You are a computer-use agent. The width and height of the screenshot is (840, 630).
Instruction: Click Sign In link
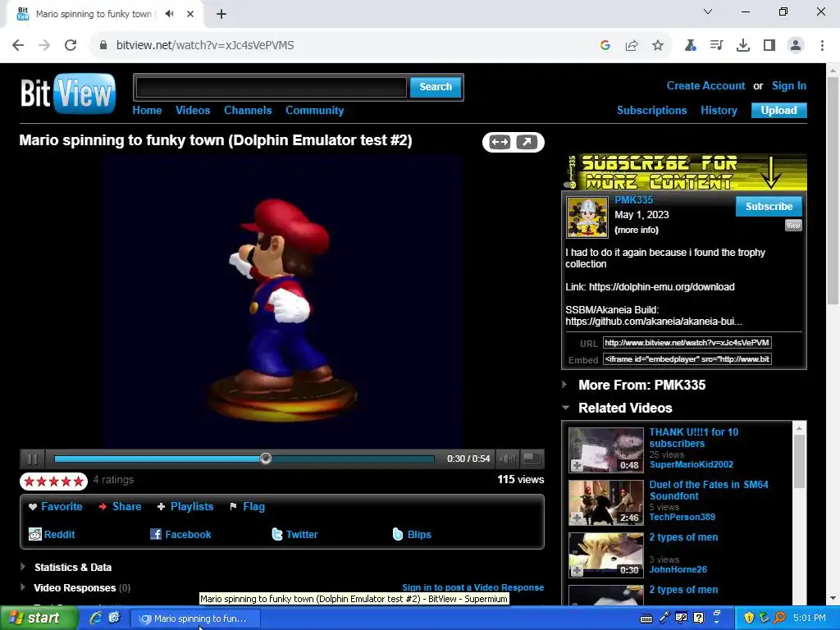[x=788, y=85]
